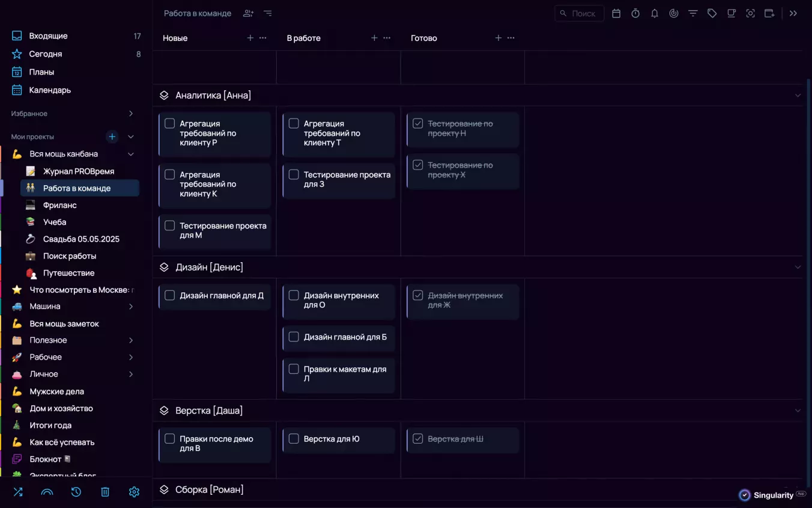Click the Поиск search field
The image size is (812, 508).
click(x=580, y=13)
